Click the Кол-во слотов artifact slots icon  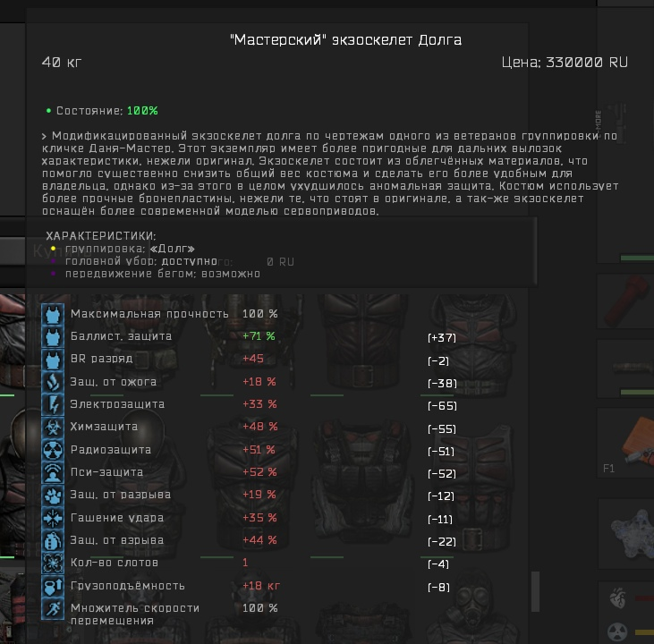coord(53,563)
